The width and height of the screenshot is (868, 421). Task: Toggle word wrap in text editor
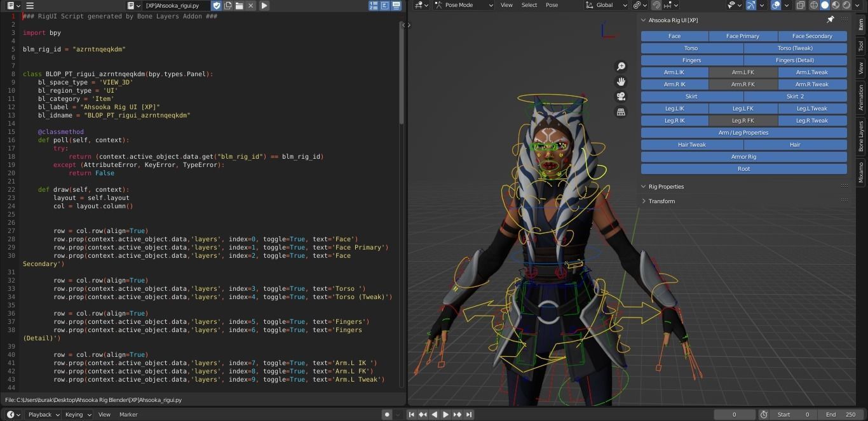[x=385, y=5]
